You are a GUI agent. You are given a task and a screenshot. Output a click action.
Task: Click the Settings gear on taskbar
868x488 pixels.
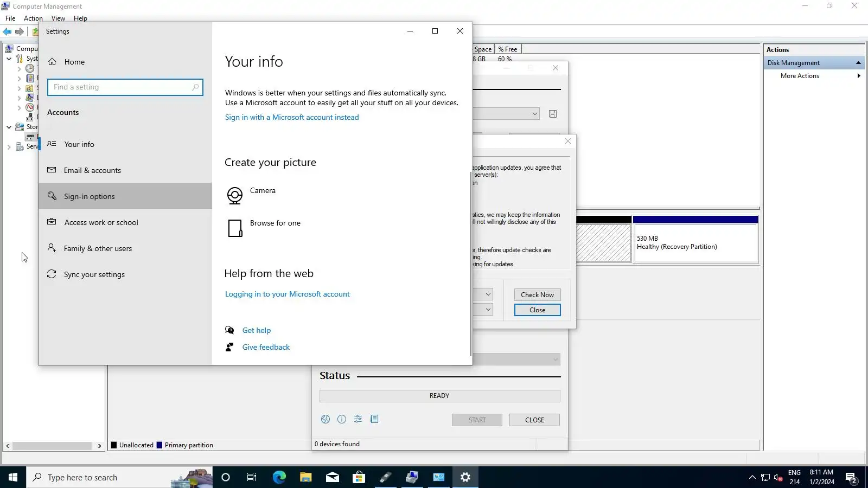coord(465,477)
